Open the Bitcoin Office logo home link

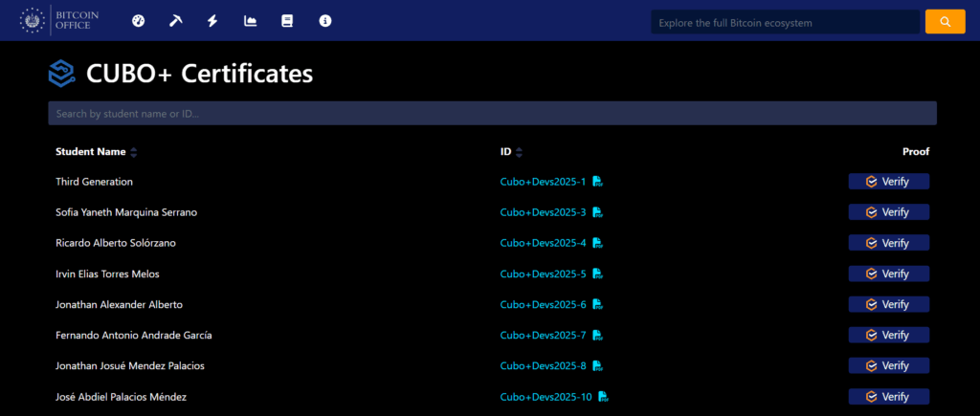[59, 21]
